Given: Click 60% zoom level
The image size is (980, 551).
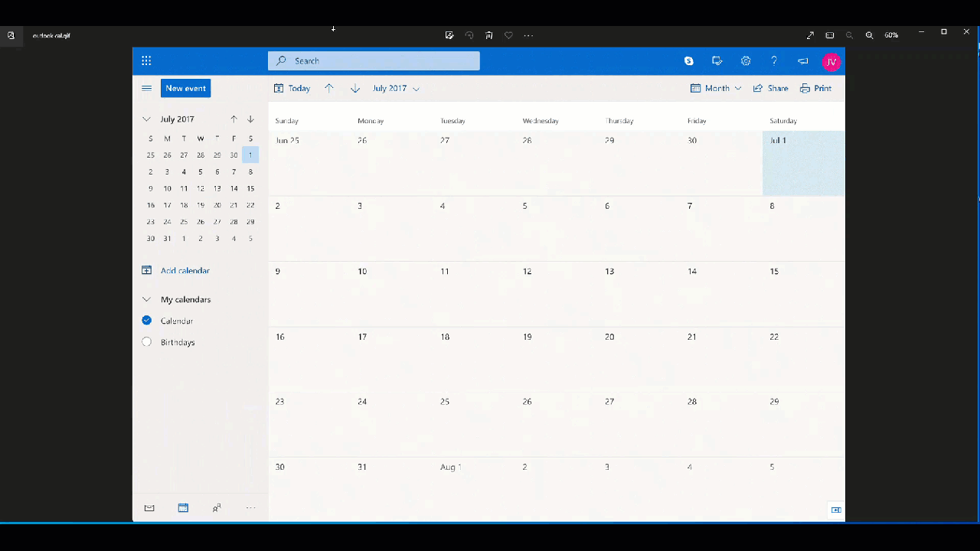Looking at the screenshot, I should point(891,35).
